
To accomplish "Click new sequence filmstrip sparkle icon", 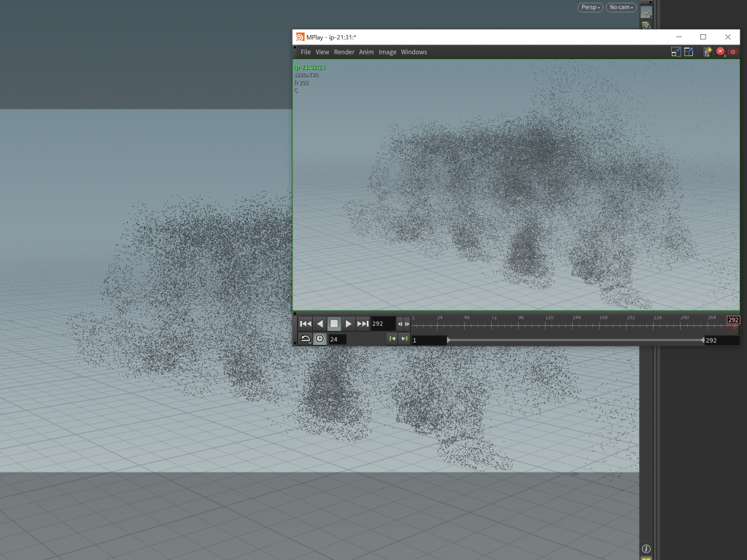I will (707, 52).
